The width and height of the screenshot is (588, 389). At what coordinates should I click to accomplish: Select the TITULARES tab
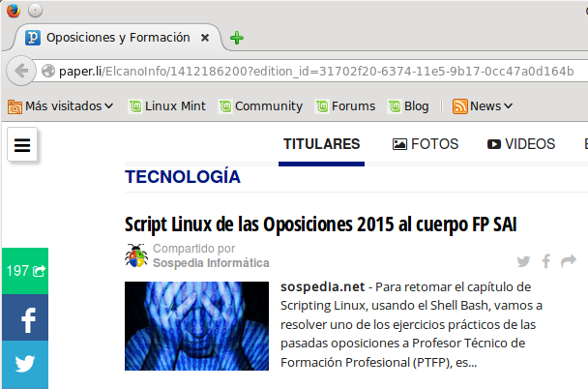(321, 144)
